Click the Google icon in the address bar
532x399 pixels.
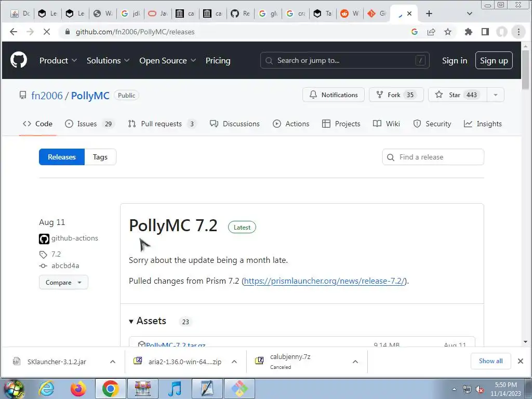(x=414, y=32)
